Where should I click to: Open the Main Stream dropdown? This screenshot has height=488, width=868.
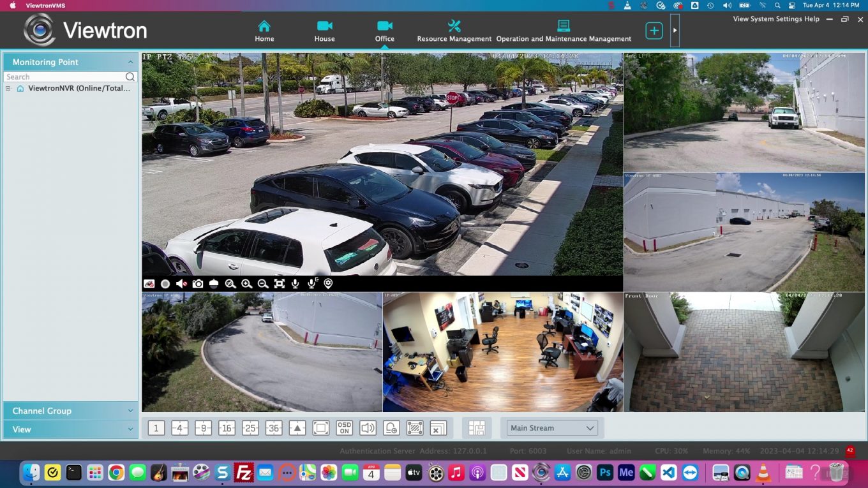pos(552,427)
